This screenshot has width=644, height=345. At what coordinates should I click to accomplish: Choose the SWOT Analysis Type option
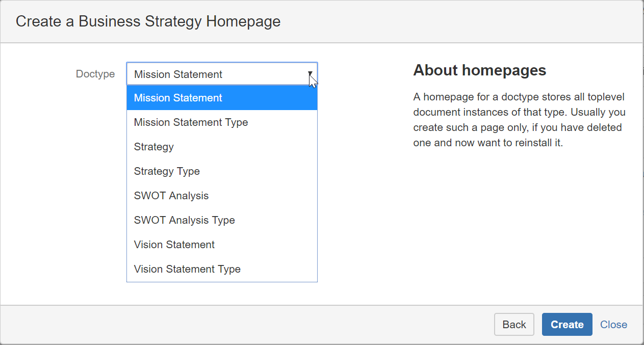click(x=222, y=220)
